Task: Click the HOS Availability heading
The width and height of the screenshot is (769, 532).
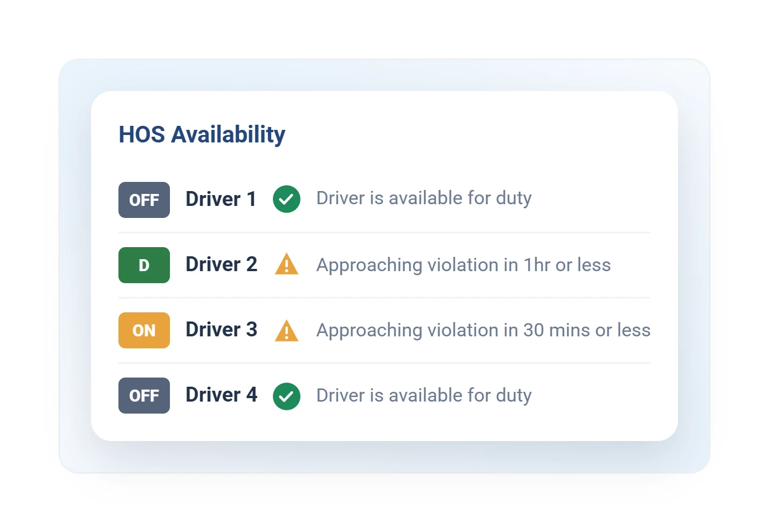Action: (x=202, y=135)
